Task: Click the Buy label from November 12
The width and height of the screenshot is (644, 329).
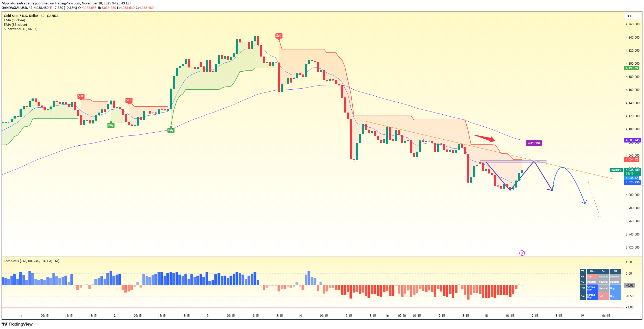Action: (111, 125)
